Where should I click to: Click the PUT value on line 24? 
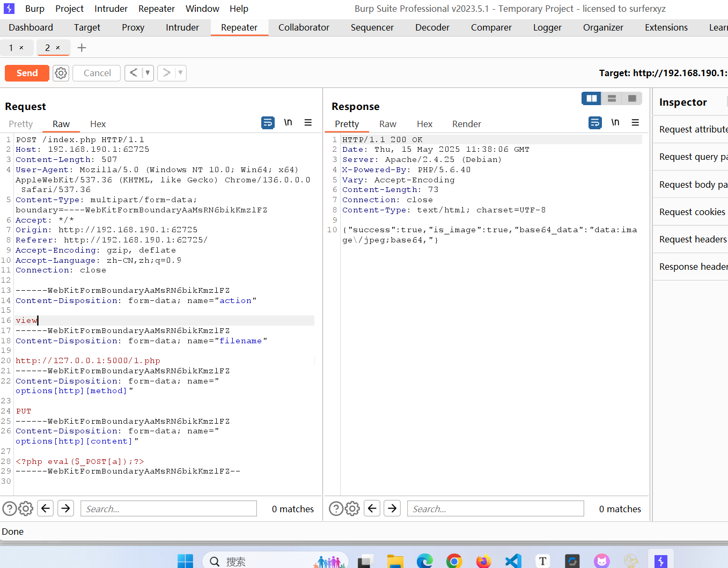click(24, 411)
